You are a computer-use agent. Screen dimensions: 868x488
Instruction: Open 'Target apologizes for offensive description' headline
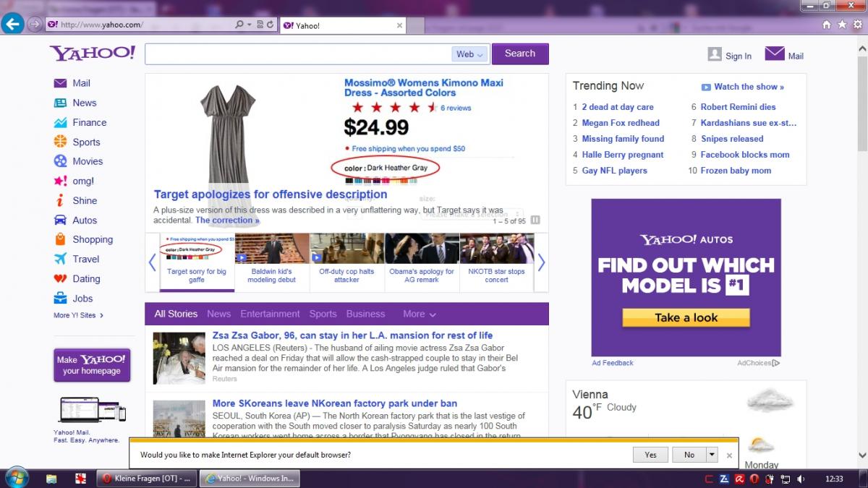click(x=271, y=194)
